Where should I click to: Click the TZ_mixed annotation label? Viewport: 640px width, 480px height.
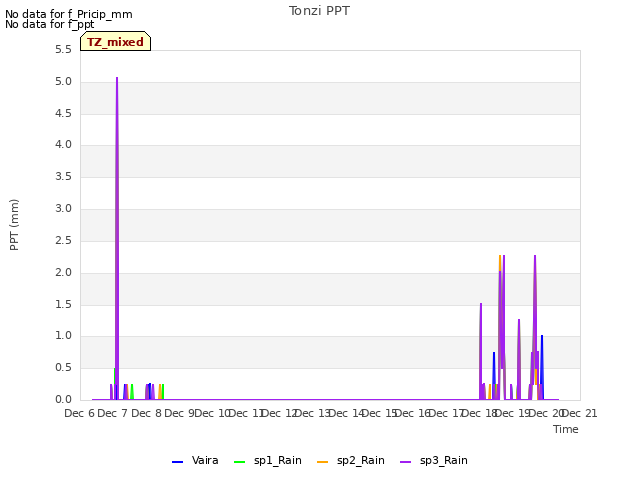116,41
